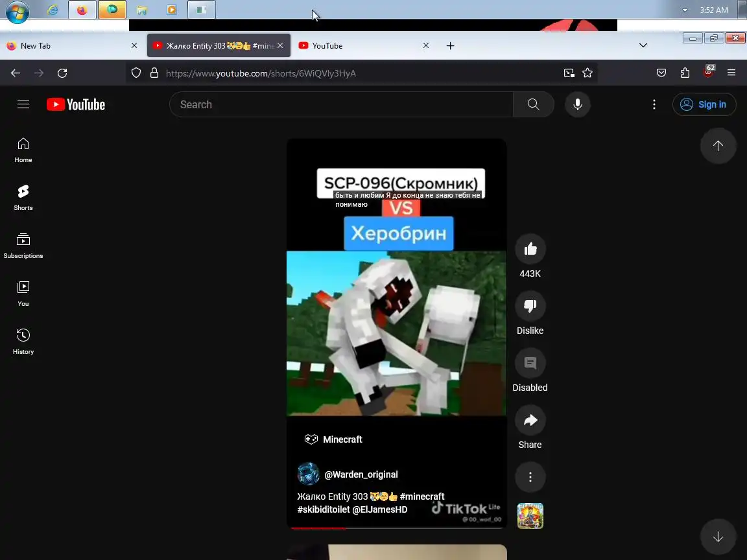This screenshot has height=560, width=747.
Task: Open a new browser tab
Action: tap(450, 46)
